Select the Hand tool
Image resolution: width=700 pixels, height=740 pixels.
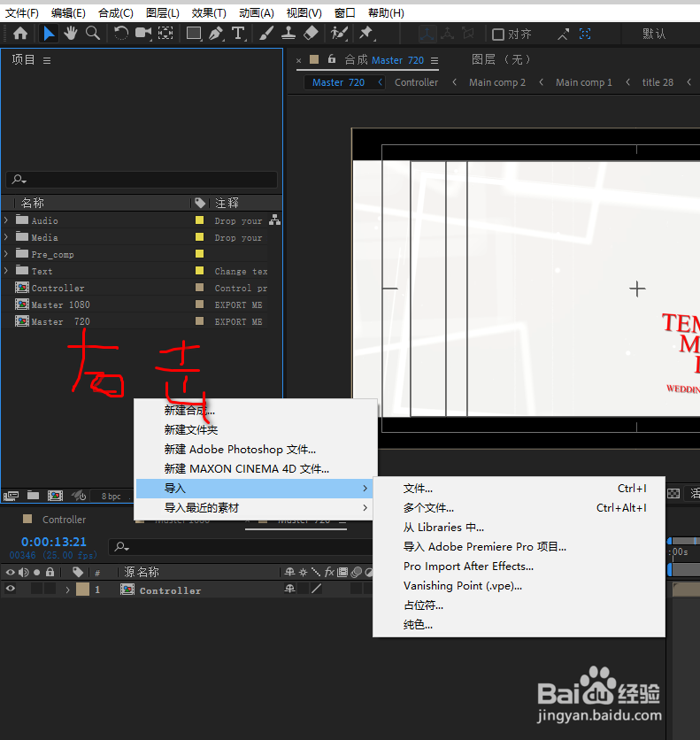tap(71, 34)
